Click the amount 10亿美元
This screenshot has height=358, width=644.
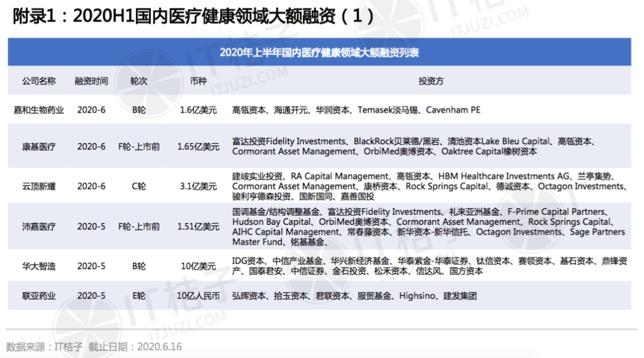pyautogui.click(x=198, y=266)
